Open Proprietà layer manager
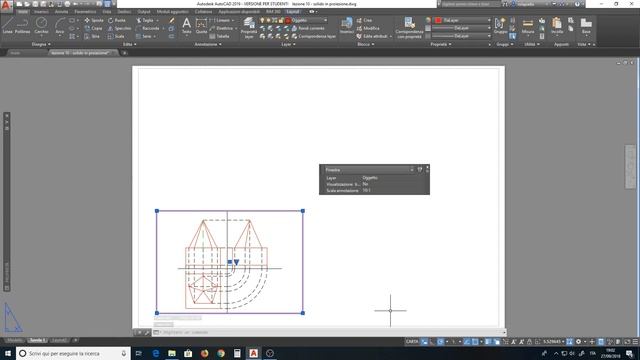The image size is (640, 360). (x=249, y=28)
